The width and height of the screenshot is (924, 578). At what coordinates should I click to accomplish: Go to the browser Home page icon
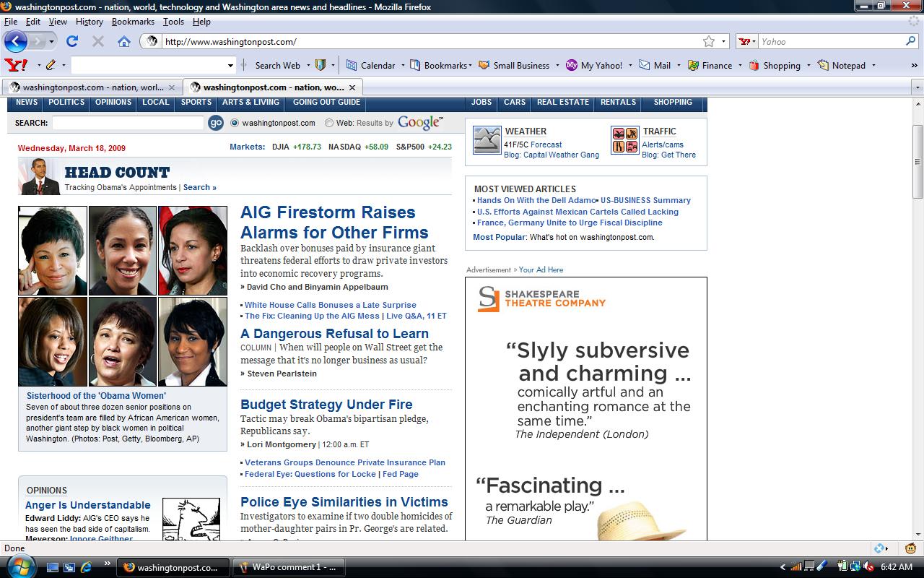pos(123,41)
